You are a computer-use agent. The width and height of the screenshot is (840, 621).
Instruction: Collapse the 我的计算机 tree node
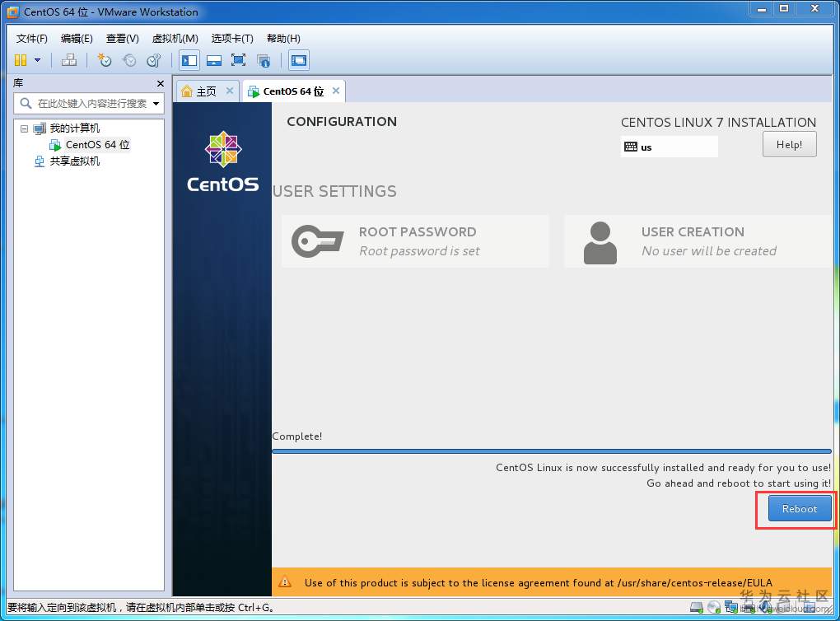tap(24, 128)
